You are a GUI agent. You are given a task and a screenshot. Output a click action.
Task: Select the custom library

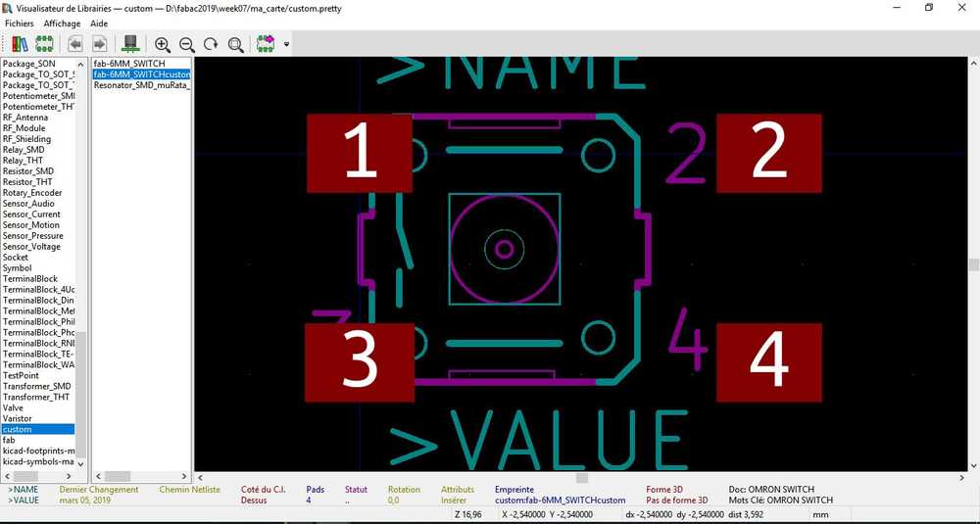(x=37, y=429)
